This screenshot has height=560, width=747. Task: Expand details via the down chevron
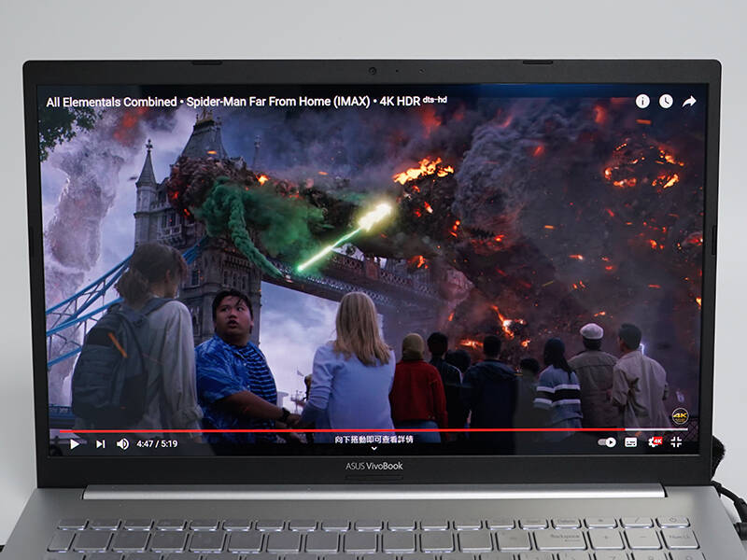[x=374, y=448]
